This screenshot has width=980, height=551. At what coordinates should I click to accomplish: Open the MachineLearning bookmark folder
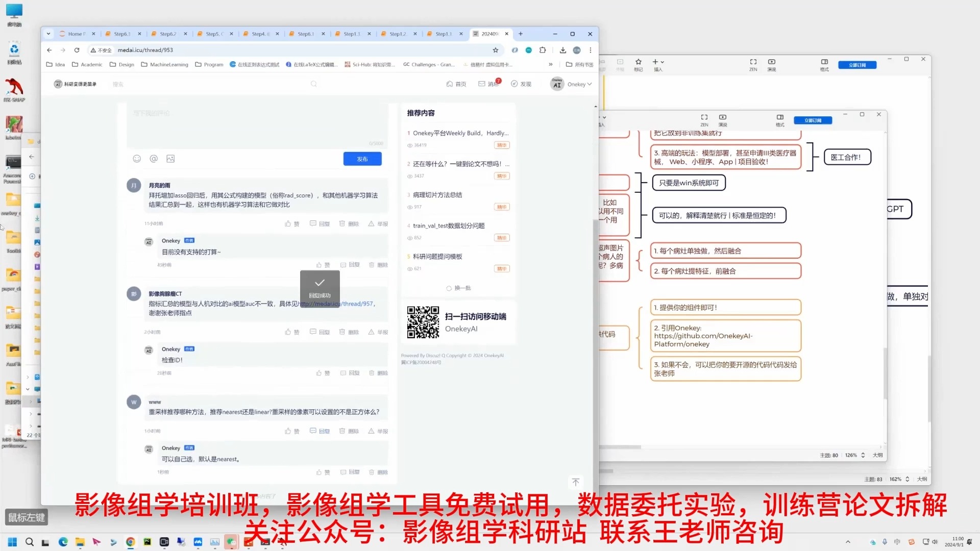click(x=164, y=65)
